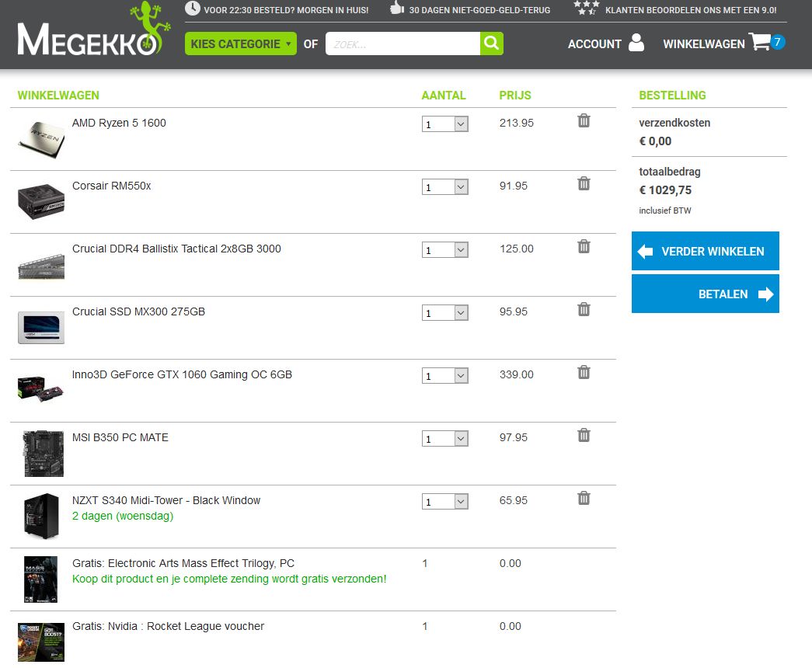
Task: Open Inno3D GeForce GTX 1060 Gaming OC link
Action: point(183,374)
